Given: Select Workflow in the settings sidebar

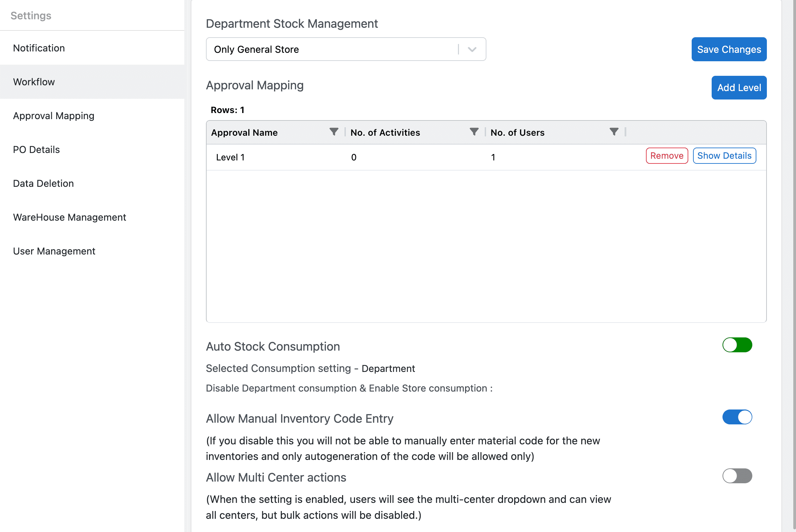Looking at the screenshot, I should pos(92,82).
